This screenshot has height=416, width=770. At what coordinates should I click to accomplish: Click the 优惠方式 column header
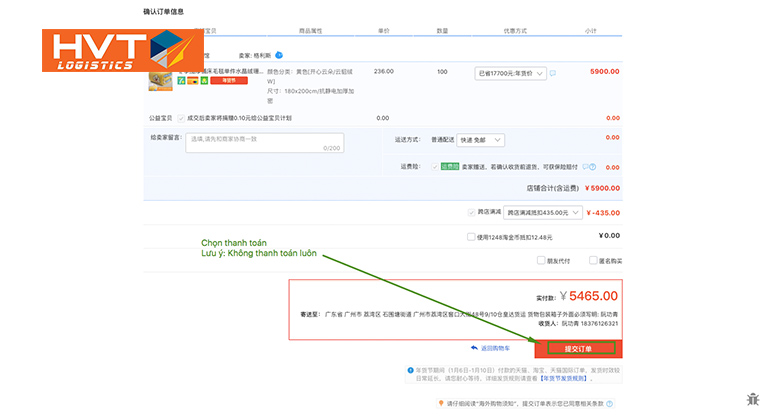point(515,31)
